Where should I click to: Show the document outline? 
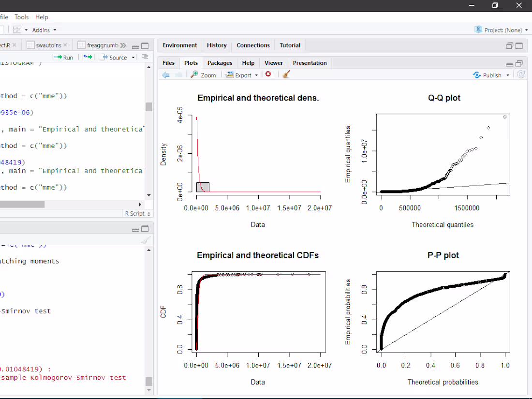pos(145,57)
